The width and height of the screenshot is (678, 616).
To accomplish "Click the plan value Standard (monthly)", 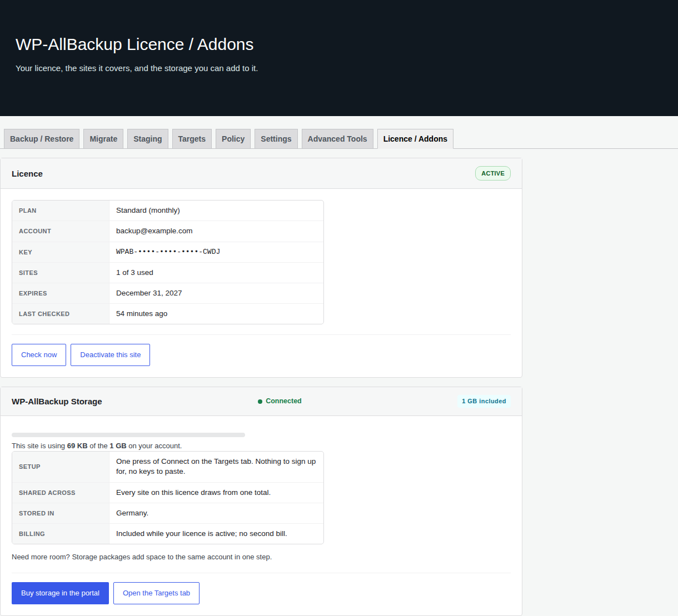I will 148,211.
